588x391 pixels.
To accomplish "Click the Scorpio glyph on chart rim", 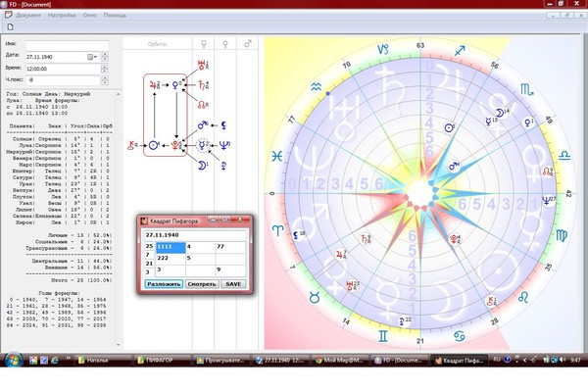I will (526, 89).
